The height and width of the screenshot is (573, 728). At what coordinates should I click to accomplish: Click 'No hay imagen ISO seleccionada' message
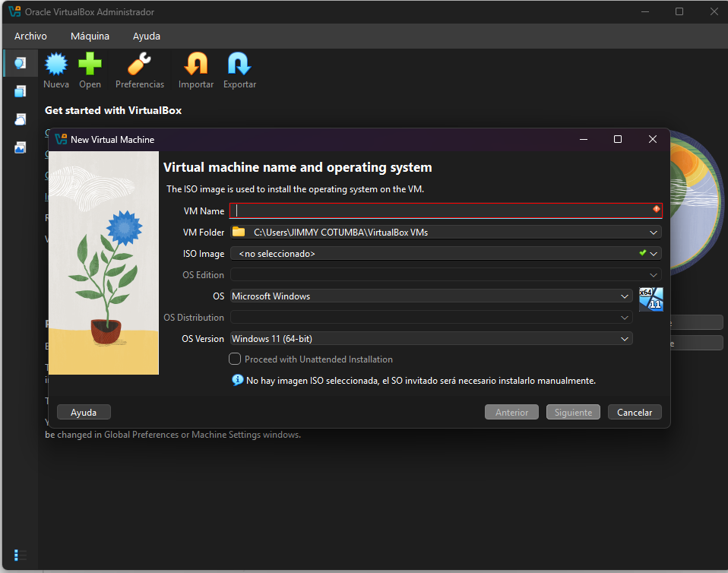(x=421, y=381)
